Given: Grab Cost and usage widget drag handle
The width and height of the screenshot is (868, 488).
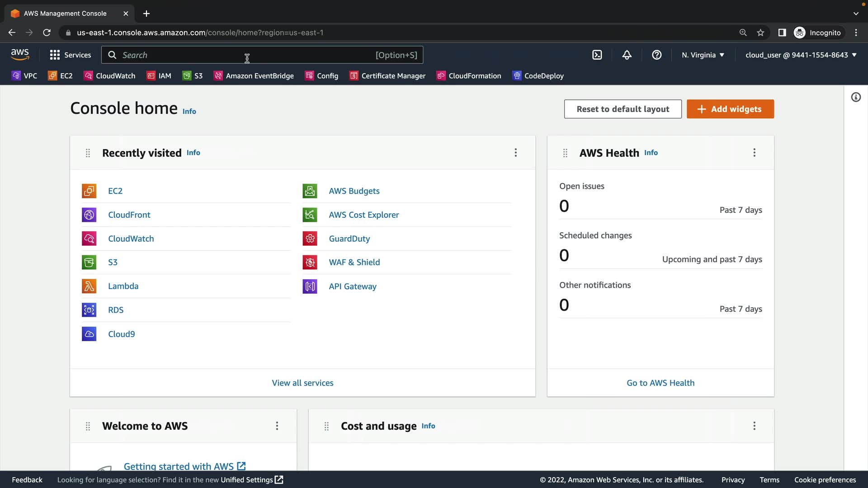Looking at the screenshot, I should (x=326, y=426).
